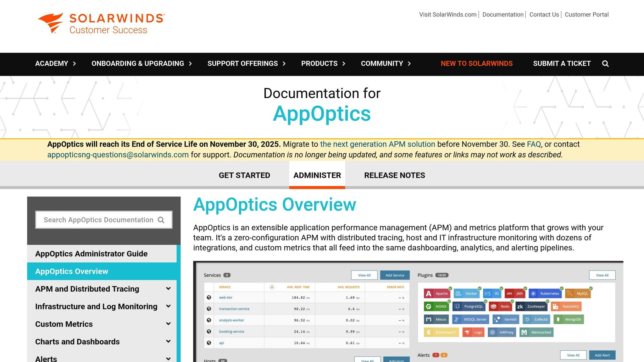Switch to the RELEASE NOTES tab
The width and height of the screenshot is (644, 362).
(x=394, y=175)
